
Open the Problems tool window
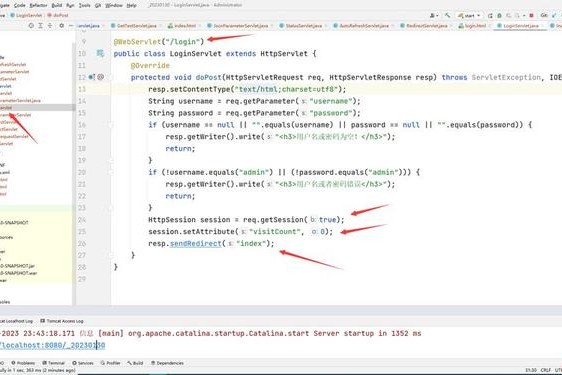pyautogui.click(x=23, y=363)
